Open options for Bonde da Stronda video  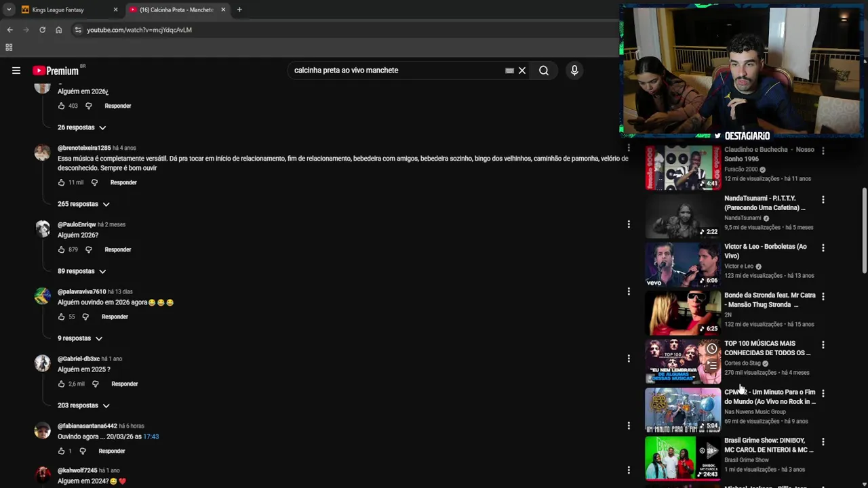(823, 297)
